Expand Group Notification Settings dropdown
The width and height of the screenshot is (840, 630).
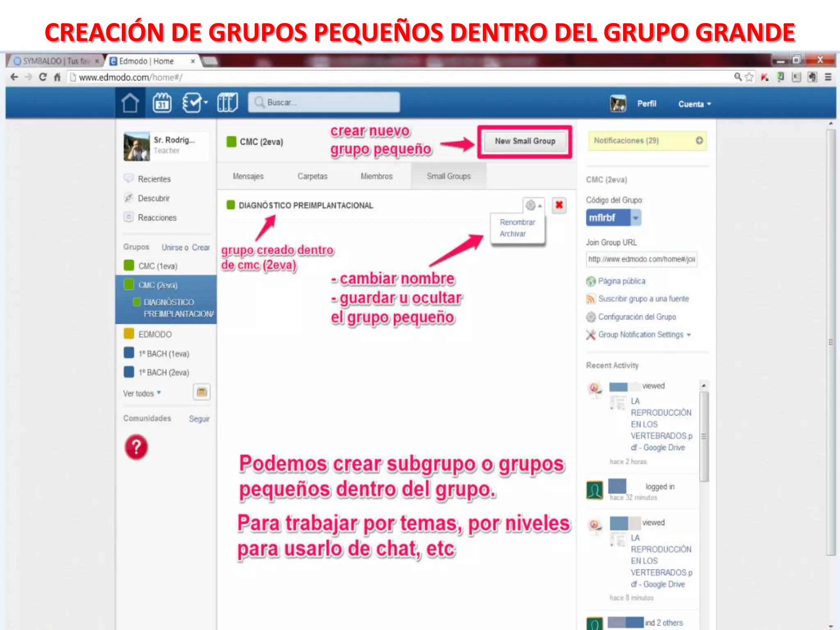click(644, 335)
